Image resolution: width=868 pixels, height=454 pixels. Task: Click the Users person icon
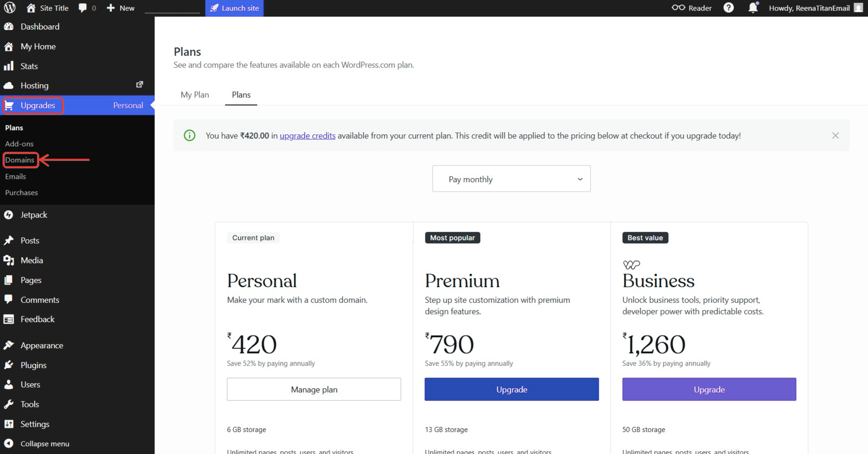pos(9,385)
